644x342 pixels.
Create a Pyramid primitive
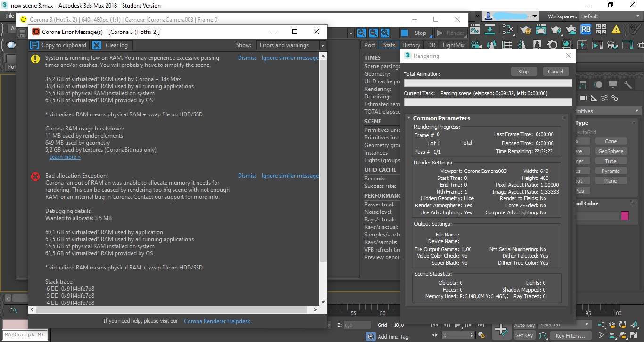tap(611, 171)
